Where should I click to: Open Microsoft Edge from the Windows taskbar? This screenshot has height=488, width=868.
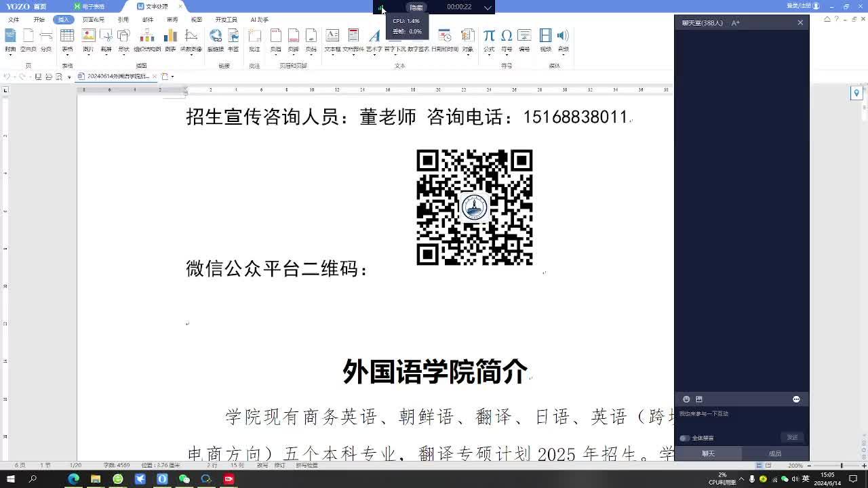tap(73, 479)
